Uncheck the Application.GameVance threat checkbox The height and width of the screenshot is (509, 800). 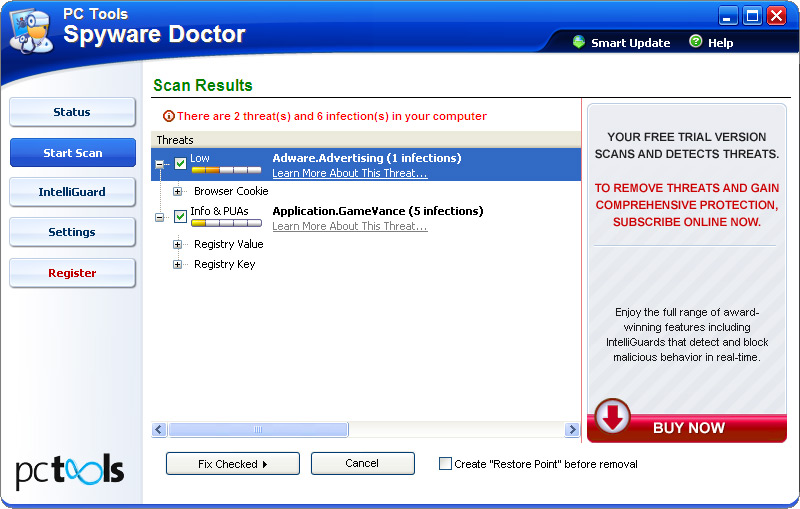pyautogui.click(x=180, y=217)
